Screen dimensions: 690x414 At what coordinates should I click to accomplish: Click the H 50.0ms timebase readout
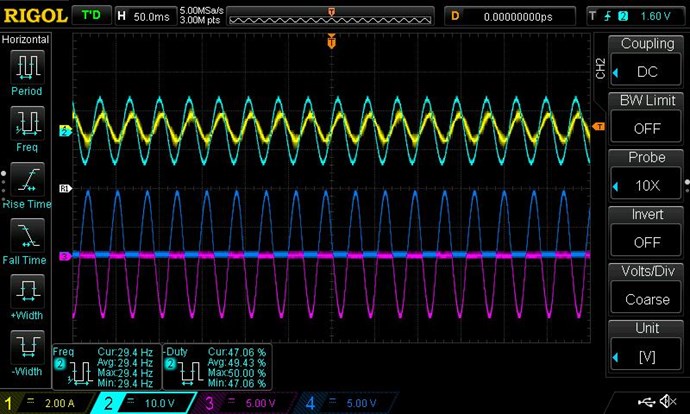pos(144,16)
